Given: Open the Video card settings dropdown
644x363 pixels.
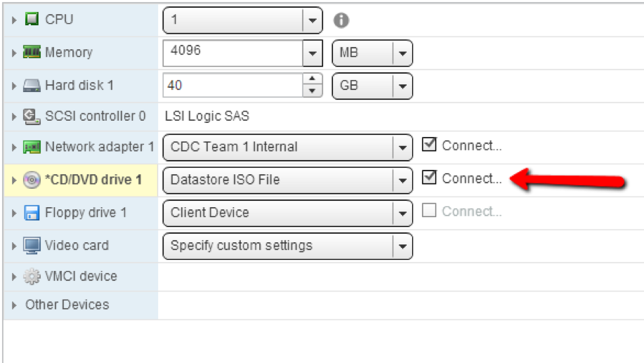Looking at the screenshot, I should click(x=402, y=246).
